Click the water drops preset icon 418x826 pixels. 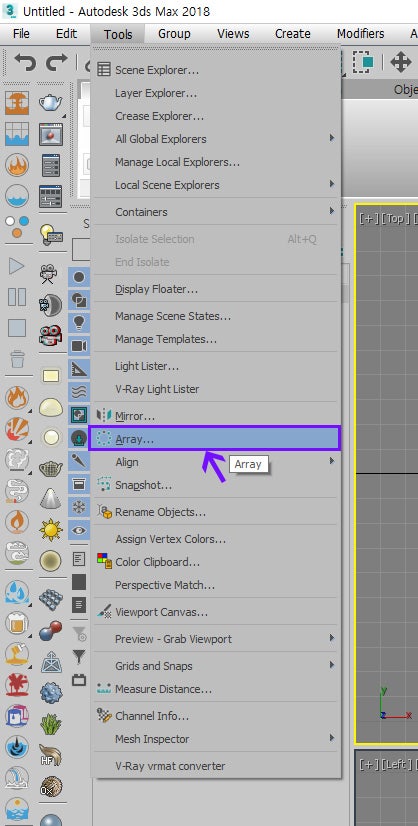point(17,593)
